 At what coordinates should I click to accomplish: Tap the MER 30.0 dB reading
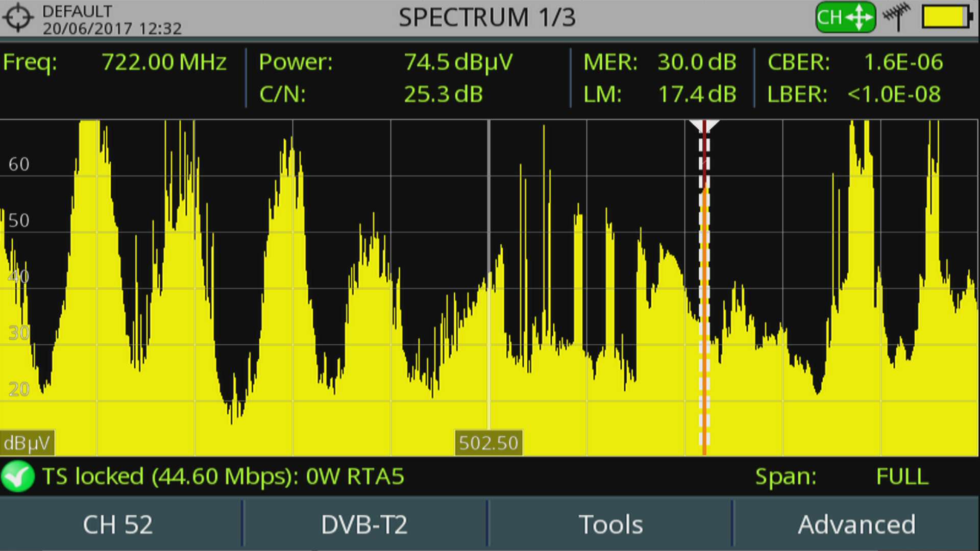tap(696, 62)
